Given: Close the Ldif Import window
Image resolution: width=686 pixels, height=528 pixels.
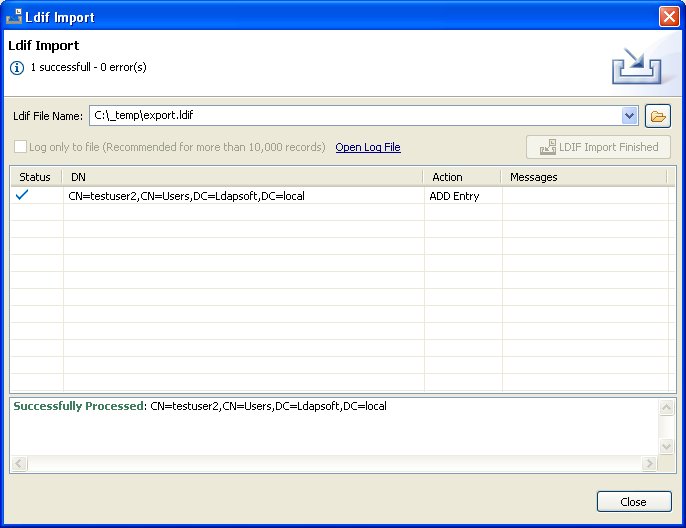Looking at the screenshot, I should tap(669, 16).
